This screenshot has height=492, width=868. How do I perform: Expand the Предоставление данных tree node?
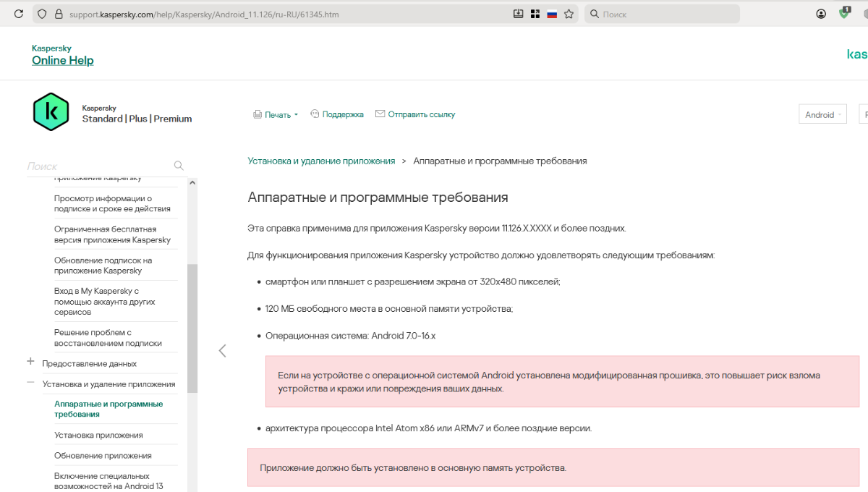coord(30,361)
